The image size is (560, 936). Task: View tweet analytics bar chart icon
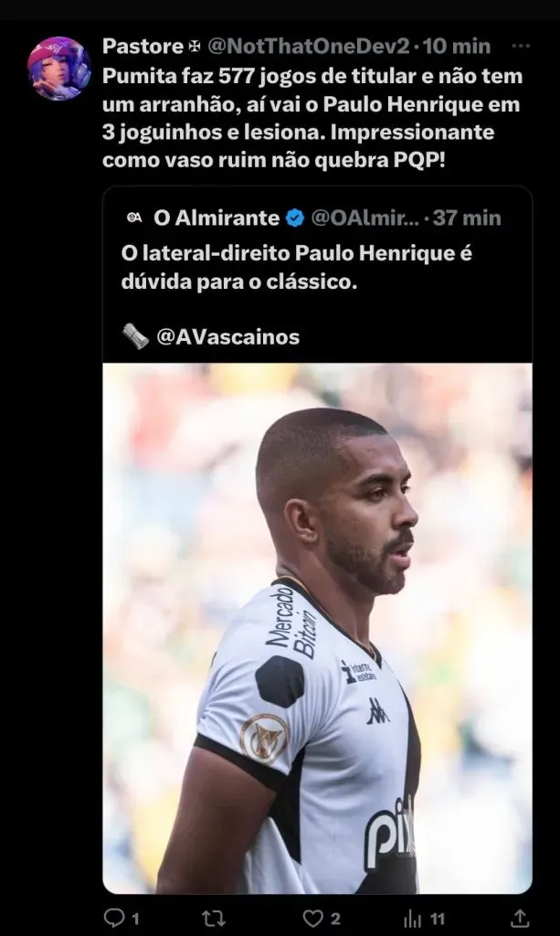413,918
